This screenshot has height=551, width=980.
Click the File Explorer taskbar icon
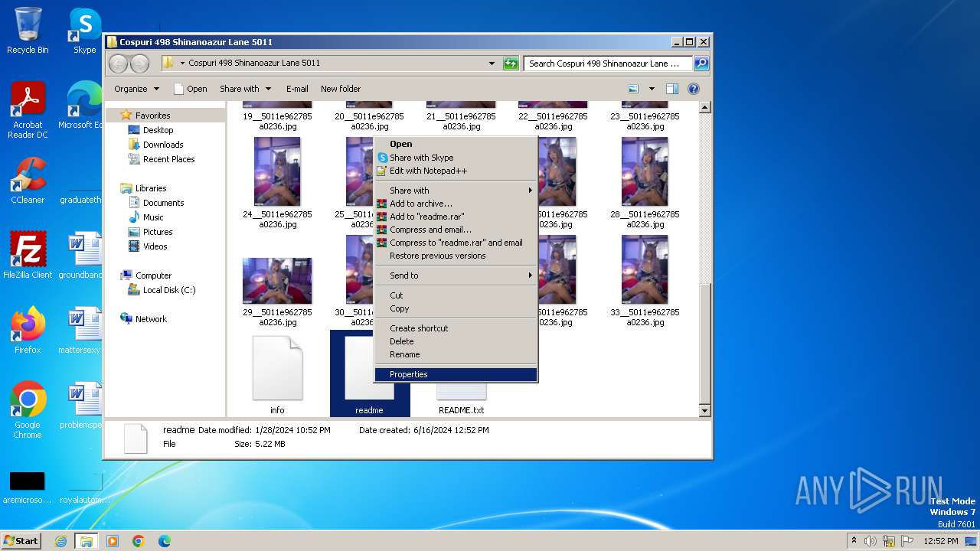click(86, 541)
